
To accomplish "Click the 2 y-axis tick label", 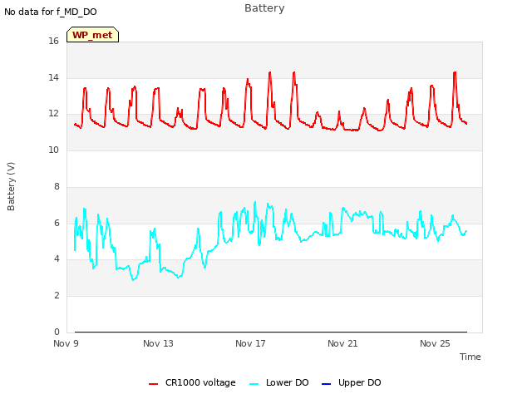I will click(57, 296).
